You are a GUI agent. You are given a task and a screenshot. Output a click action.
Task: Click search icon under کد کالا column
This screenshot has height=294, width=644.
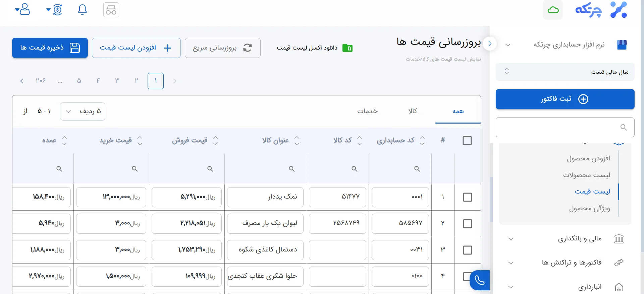(354, 169)
